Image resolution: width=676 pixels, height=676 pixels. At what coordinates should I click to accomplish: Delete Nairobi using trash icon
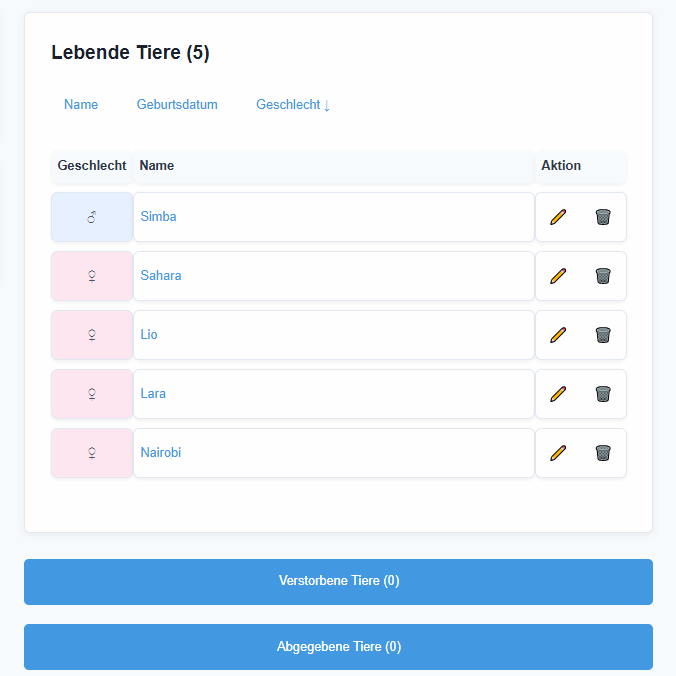click(603, 453)
